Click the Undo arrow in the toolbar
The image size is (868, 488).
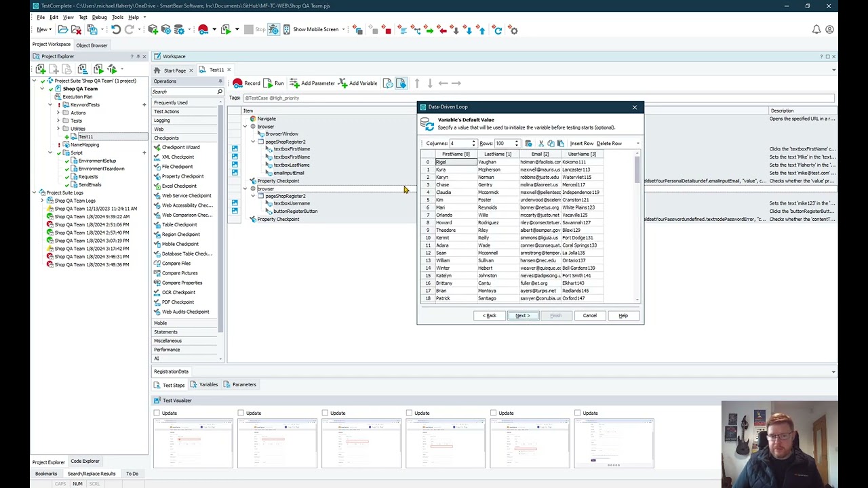(116, 30)
